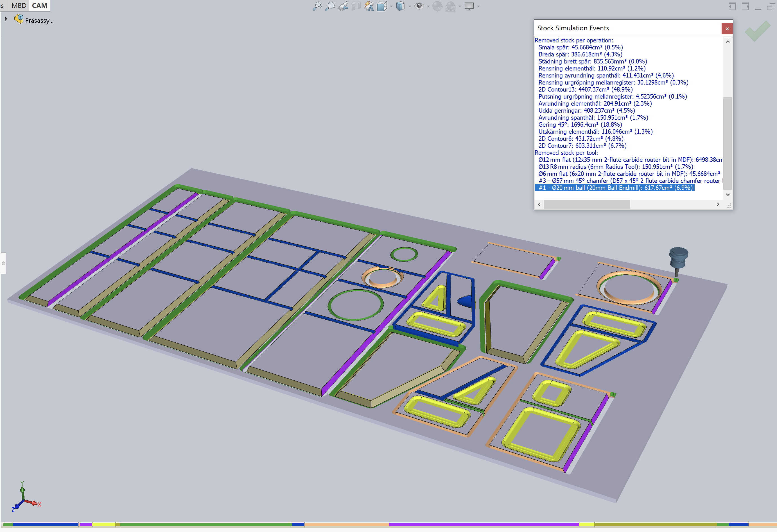Select the Ø20 mm ball endmill entry
Screen dimensions: 777x532
[x=615, y=188]
